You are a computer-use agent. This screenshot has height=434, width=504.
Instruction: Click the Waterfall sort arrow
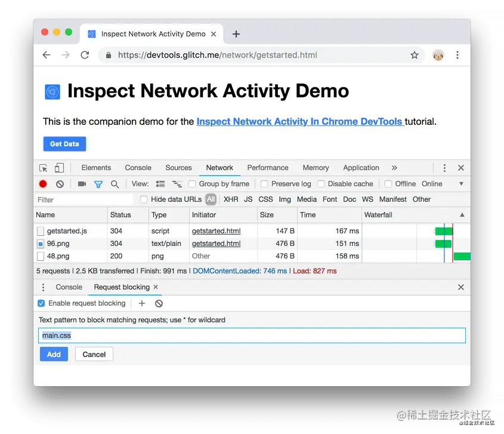(462, 215)
